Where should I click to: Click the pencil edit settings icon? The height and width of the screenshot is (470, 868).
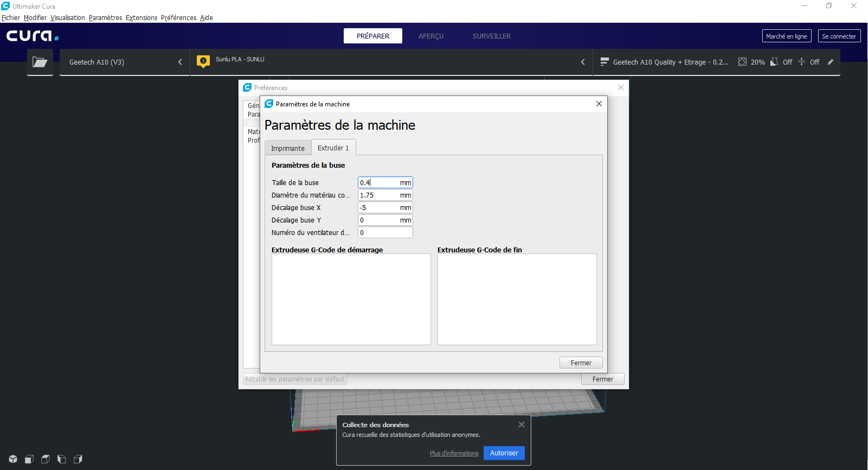[x=830, y=62]
